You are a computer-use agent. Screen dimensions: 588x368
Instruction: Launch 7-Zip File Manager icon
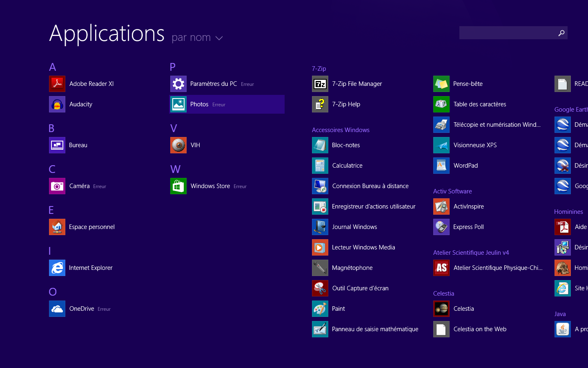coord(320,84)
